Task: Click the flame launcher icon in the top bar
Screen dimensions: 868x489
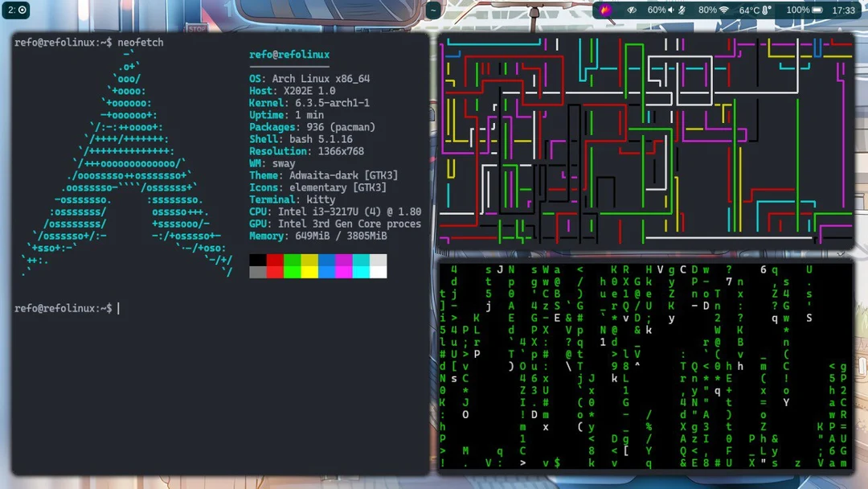Action: click(x=606, y=10)
